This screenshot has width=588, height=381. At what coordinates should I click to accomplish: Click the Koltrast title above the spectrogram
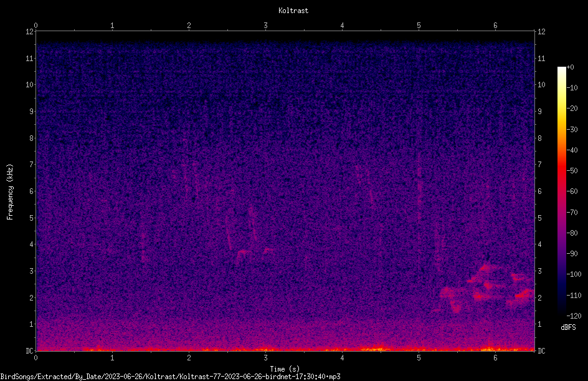click(x=293, y=11)
